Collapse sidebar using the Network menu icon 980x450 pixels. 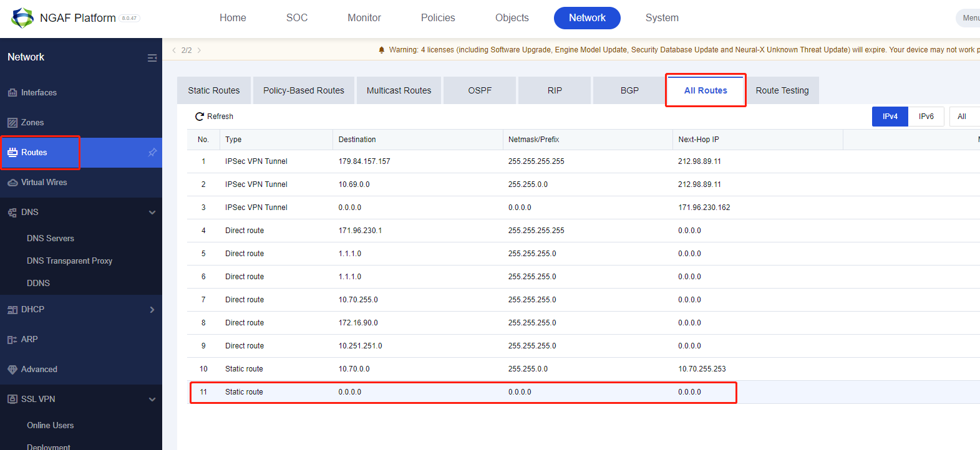152,58
